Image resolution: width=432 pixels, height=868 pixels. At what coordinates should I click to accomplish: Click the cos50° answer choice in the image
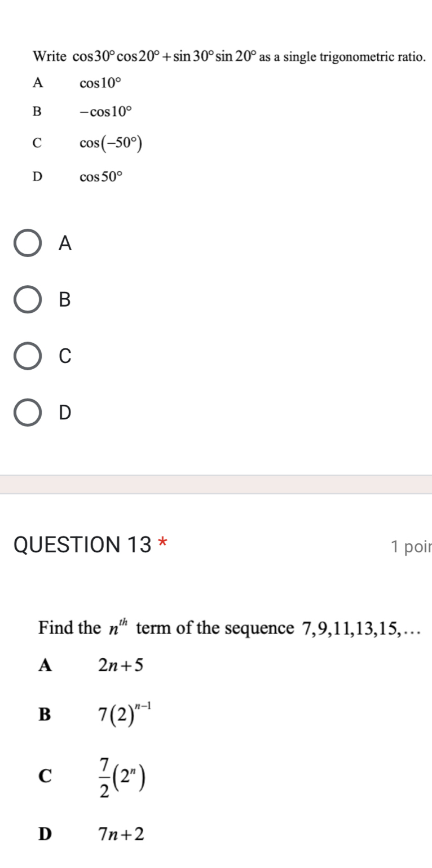pyautogui.click(x=100, y=177)
